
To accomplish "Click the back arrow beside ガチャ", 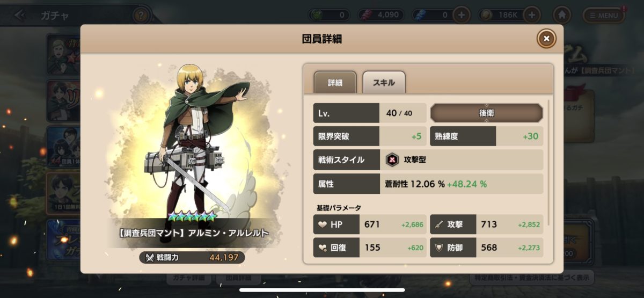I will point(20,15).
